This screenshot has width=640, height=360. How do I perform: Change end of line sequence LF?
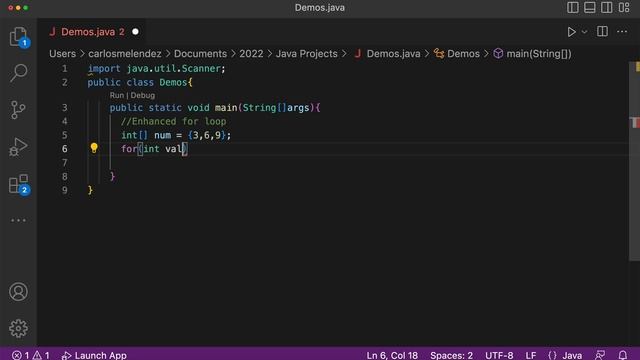[x=531, y=355]
